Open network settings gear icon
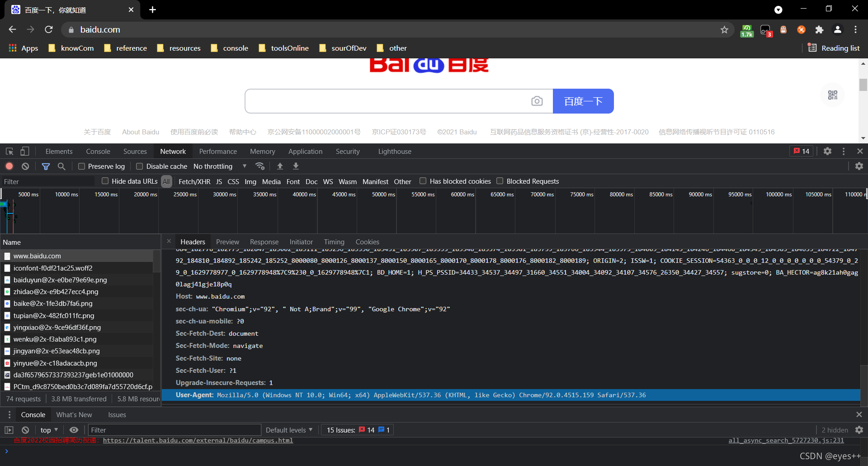868x466 pixels. (x=859, y=166)
